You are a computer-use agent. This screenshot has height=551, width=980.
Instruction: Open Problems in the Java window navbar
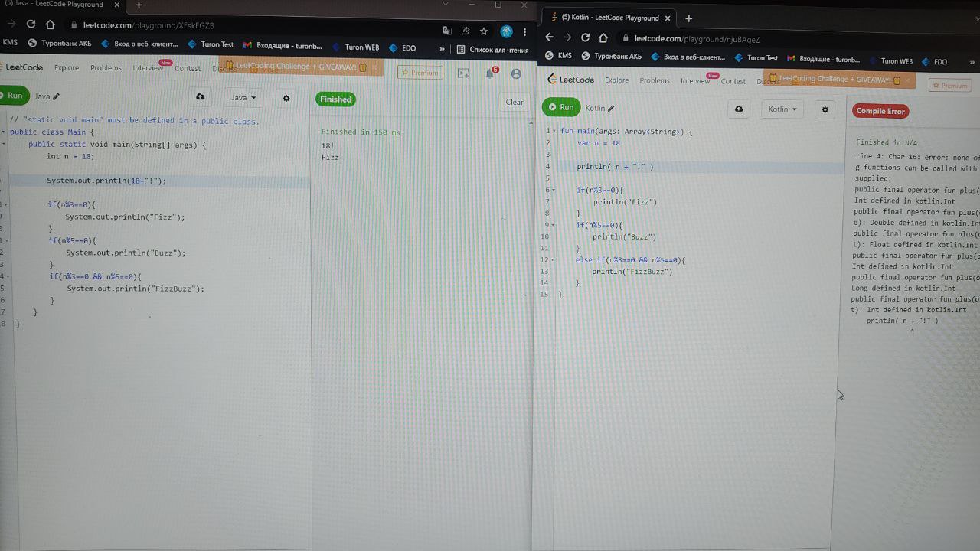point(106,67)
